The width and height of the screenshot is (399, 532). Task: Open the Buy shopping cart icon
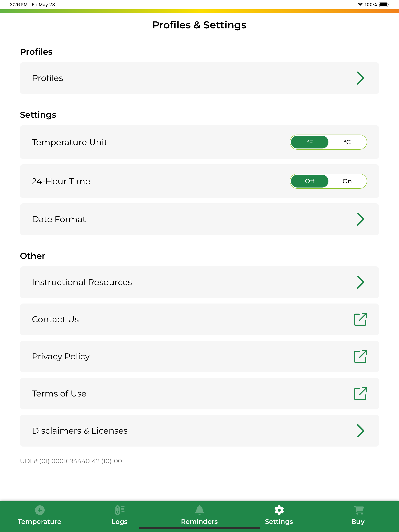[x=359, y=510]
